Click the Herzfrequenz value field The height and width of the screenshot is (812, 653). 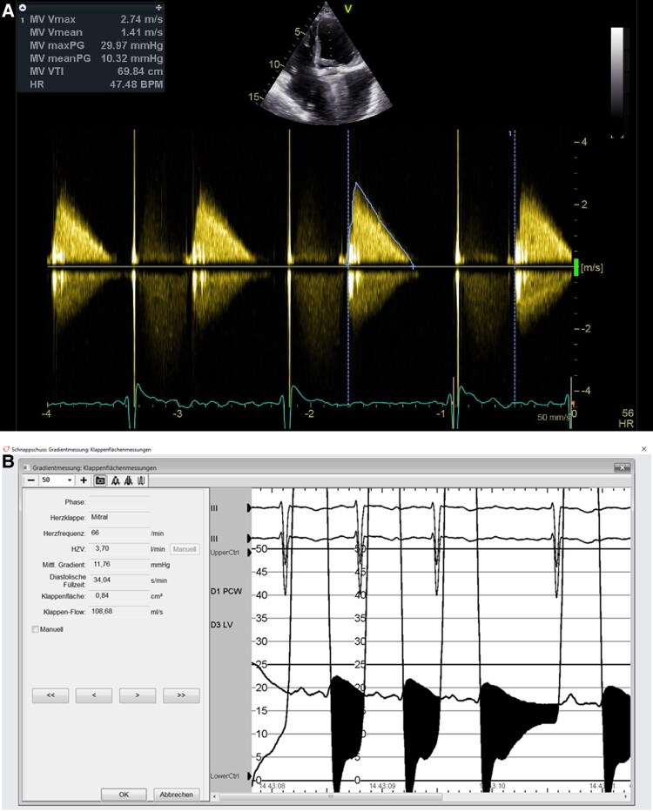(x=119, y=533)
